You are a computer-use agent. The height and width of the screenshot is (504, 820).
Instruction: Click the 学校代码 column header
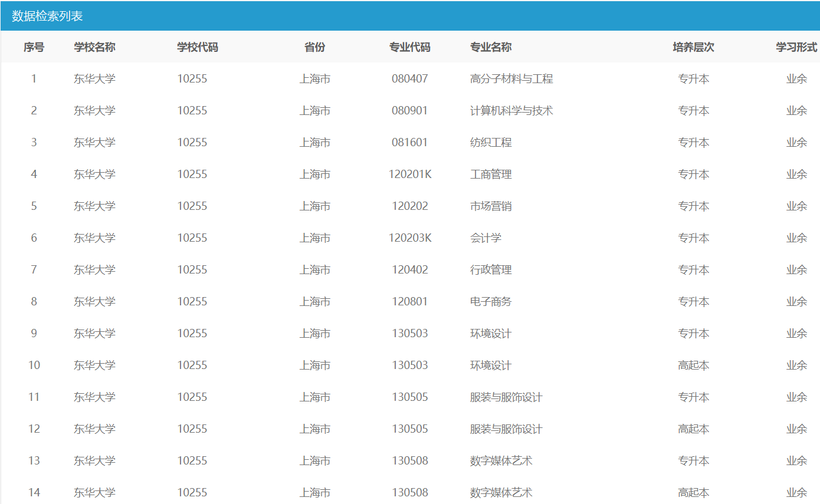198,47
